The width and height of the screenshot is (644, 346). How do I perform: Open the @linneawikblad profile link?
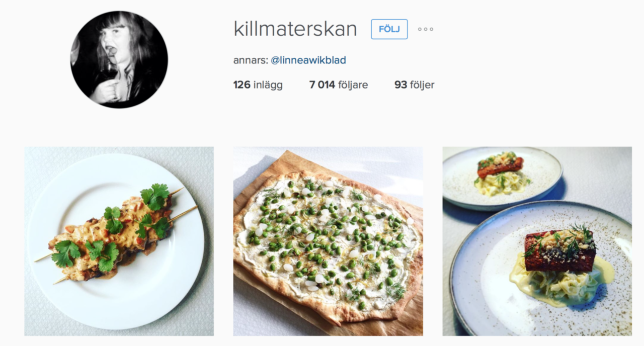(308, 60)
